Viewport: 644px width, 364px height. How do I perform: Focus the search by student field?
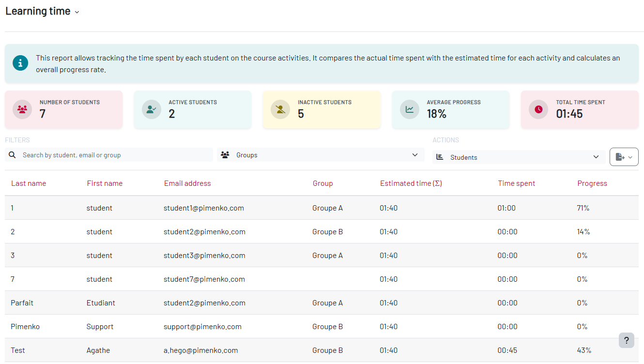coord(109,155)
